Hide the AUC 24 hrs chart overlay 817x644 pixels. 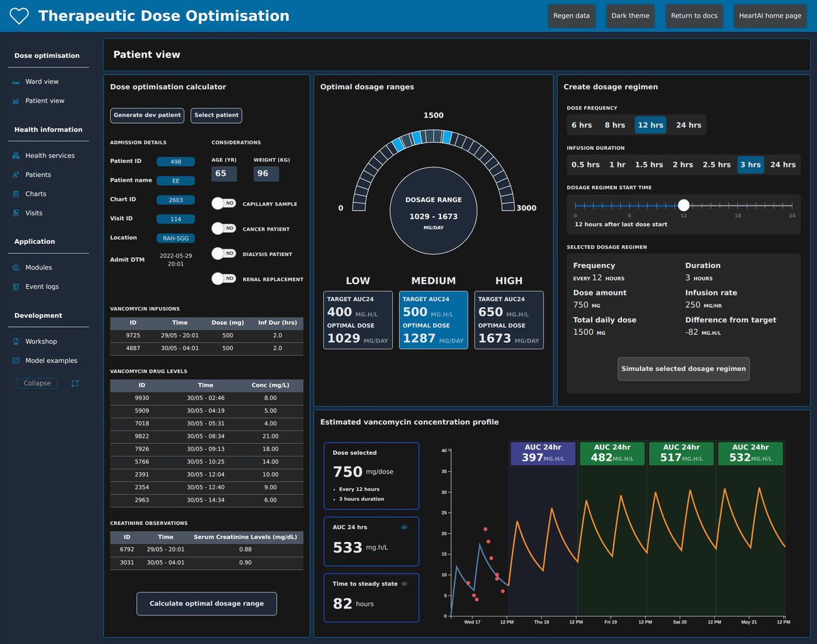(x=404, y=526)
